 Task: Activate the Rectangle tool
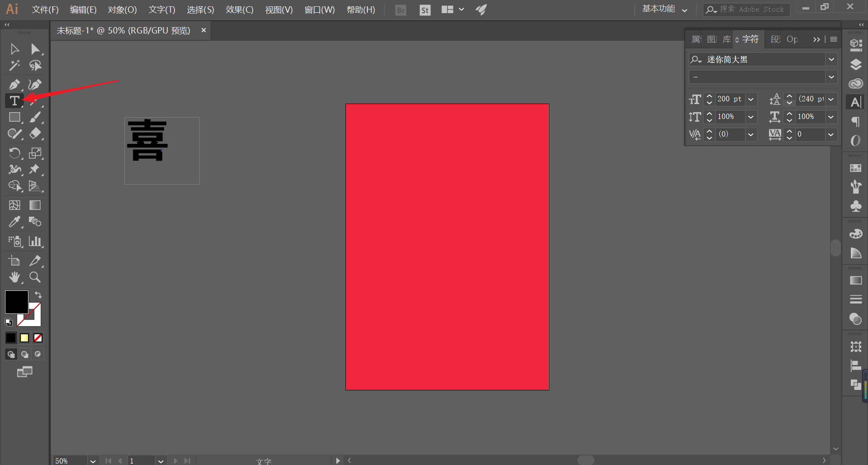tap(14, 118)
